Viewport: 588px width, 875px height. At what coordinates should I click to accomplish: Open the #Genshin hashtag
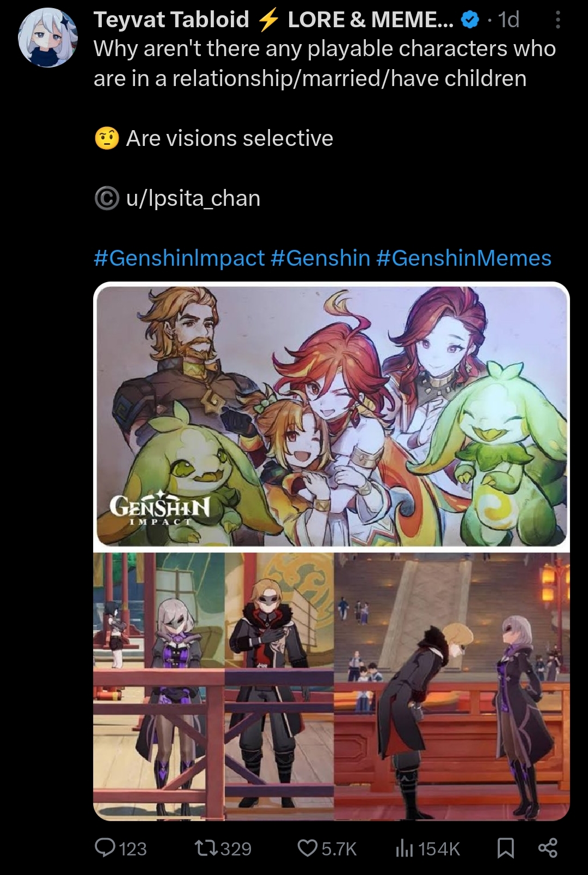320,258
